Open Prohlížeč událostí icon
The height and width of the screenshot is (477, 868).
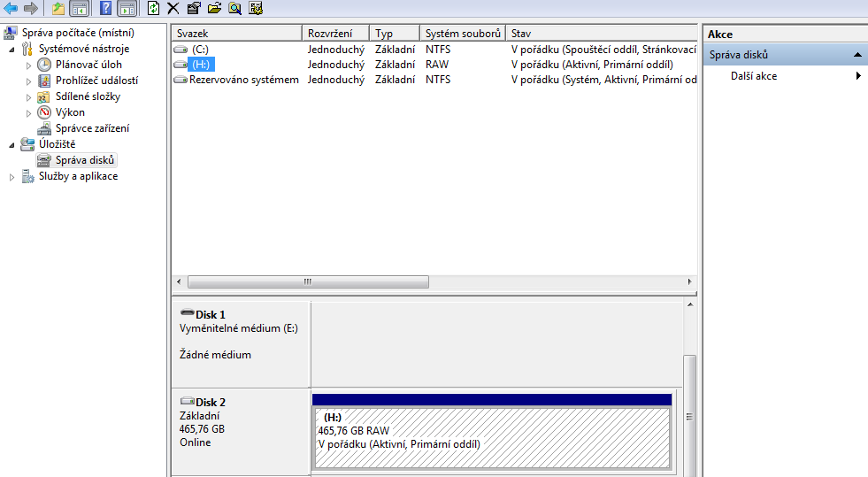click(44, 81)
